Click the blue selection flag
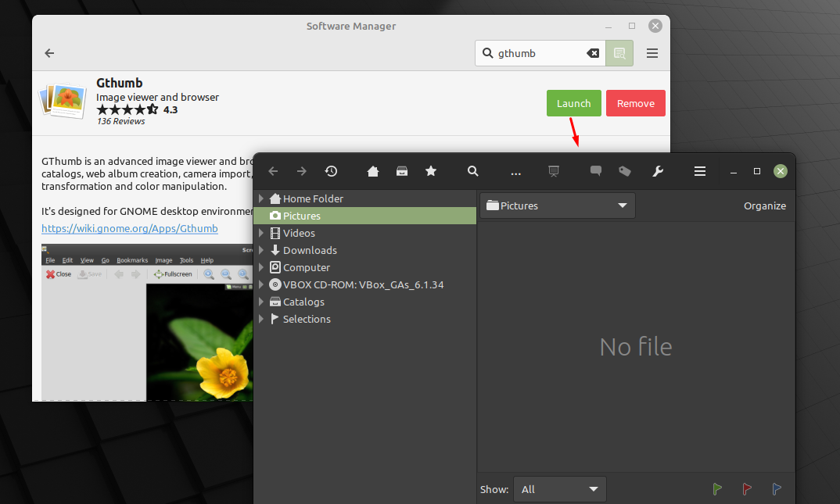This screenshot has height=504, width=840. click(776, 488)
